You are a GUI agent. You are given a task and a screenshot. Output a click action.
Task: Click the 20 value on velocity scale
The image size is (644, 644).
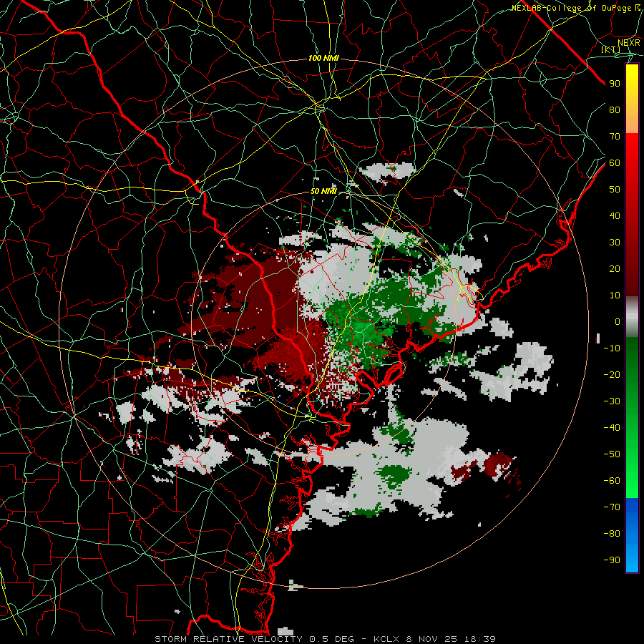click(615, 269)
